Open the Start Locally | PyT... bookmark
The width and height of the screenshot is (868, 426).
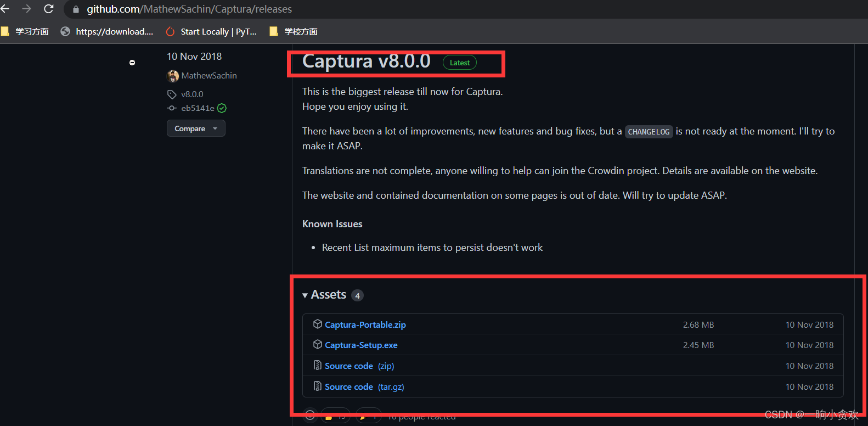click(211, 31)
